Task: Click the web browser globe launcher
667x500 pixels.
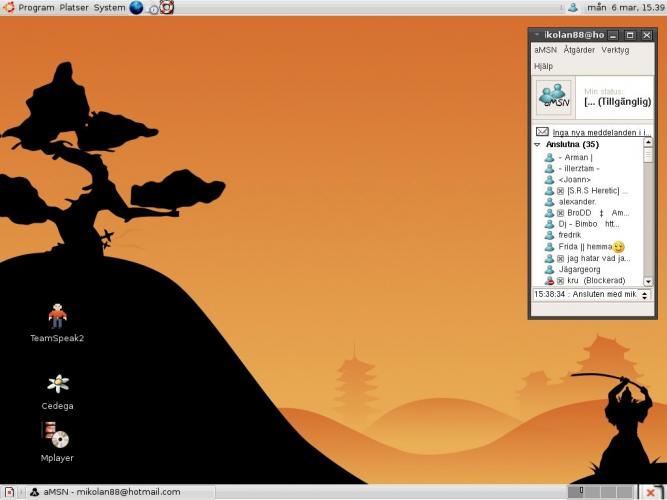Action: [x=137, y=7]
